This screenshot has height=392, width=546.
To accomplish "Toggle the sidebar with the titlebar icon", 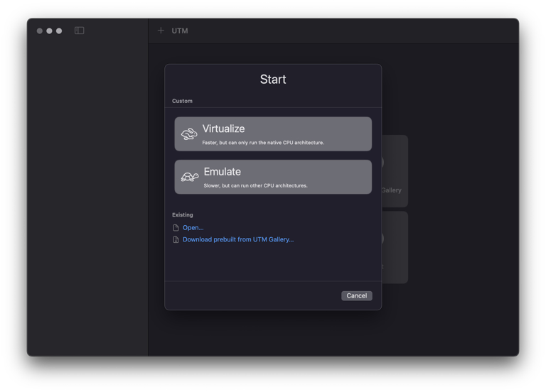I will click(80, 31).
